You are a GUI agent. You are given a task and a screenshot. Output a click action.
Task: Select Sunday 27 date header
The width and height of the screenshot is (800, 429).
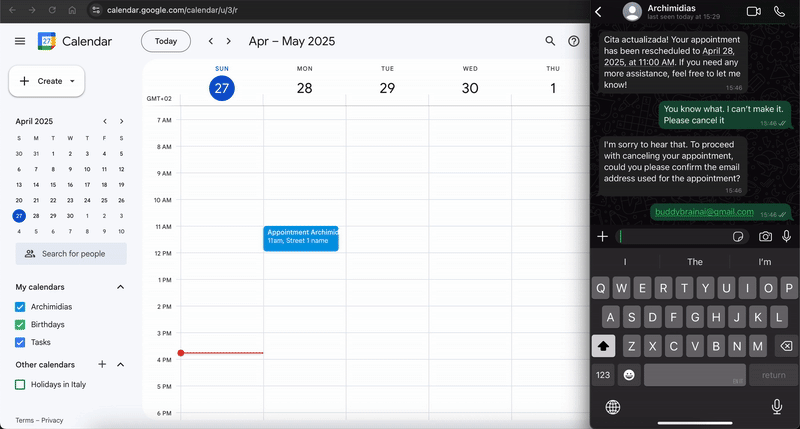(x=222, y=88)
